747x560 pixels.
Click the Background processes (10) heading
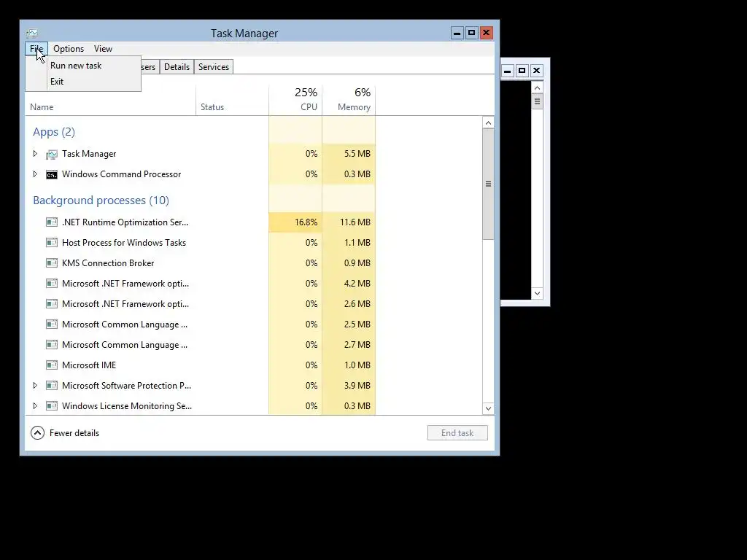(x=101, y=201)
